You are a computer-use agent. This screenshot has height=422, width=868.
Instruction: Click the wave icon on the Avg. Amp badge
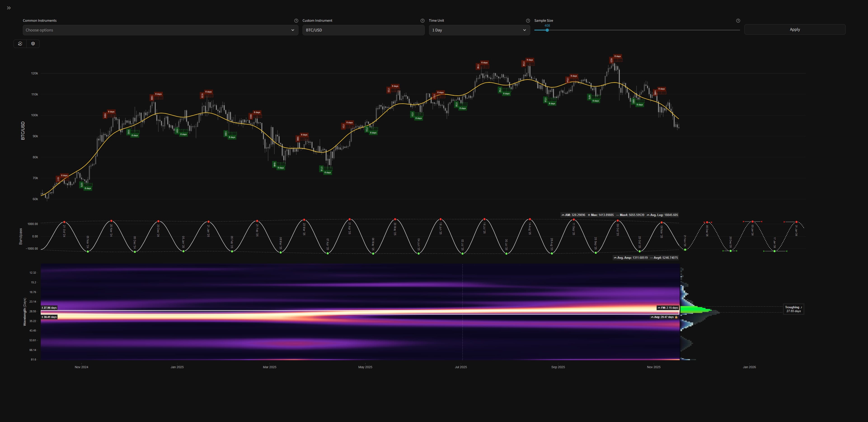pyautogui.click(x=616, y=257)
